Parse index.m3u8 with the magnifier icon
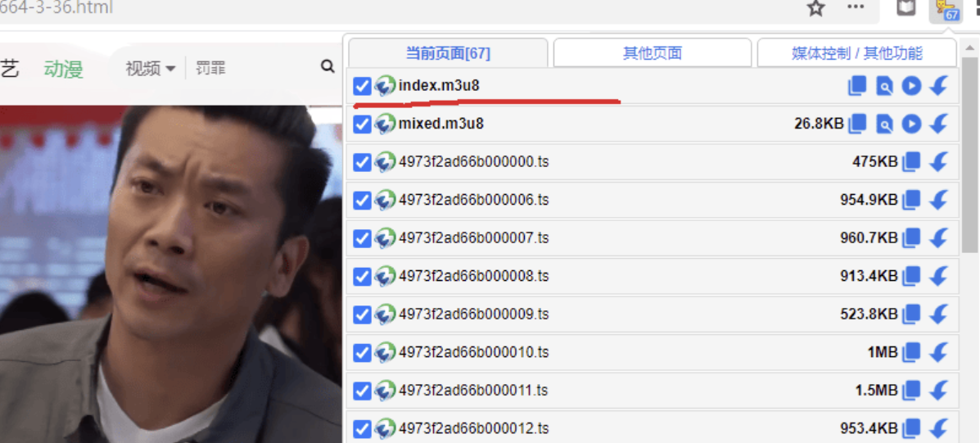This screenshot has height=443, width=980. pos(884,86)
